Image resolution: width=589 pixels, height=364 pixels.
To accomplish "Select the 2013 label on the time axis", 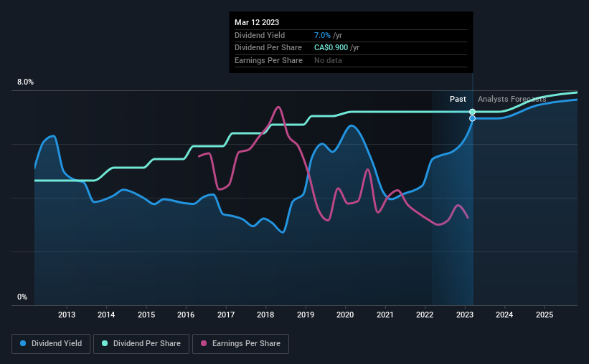I will click(67, 315).
